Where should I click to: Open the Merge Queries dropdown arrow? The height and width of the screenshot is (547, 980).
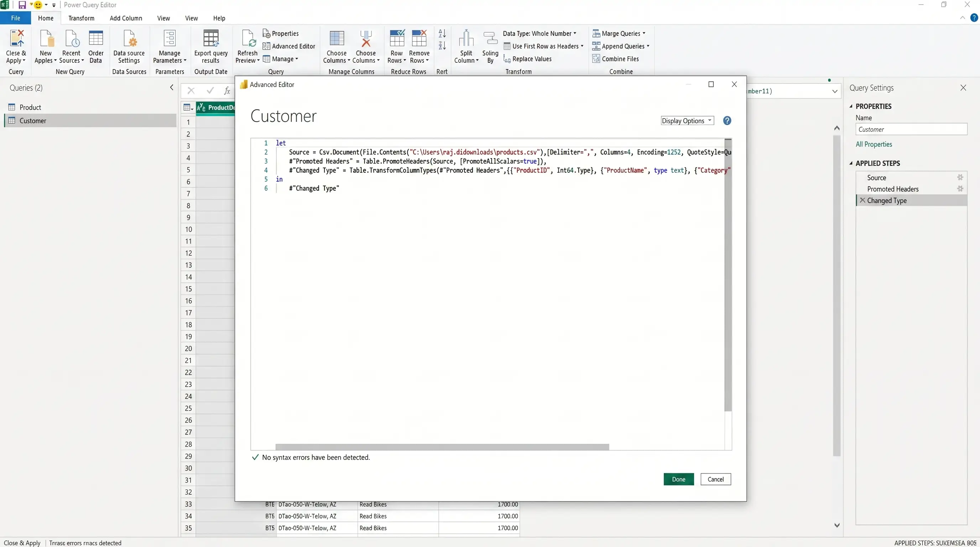pos(644,33)
